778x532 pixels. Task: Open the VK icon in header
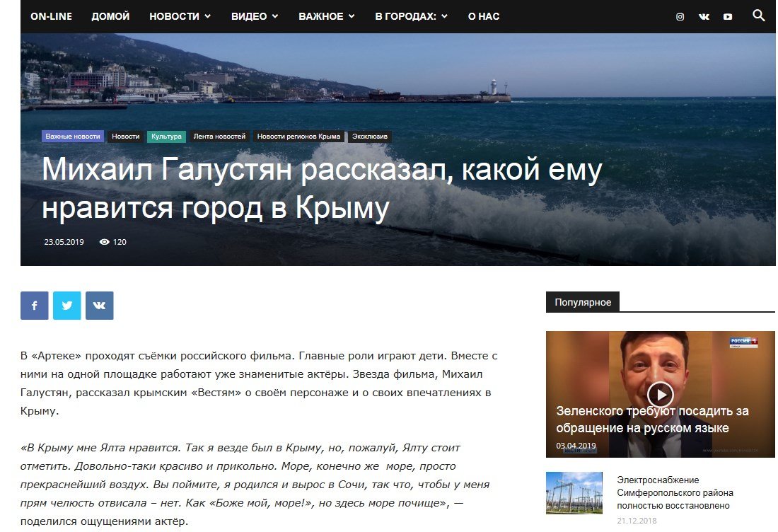point(704,17)
